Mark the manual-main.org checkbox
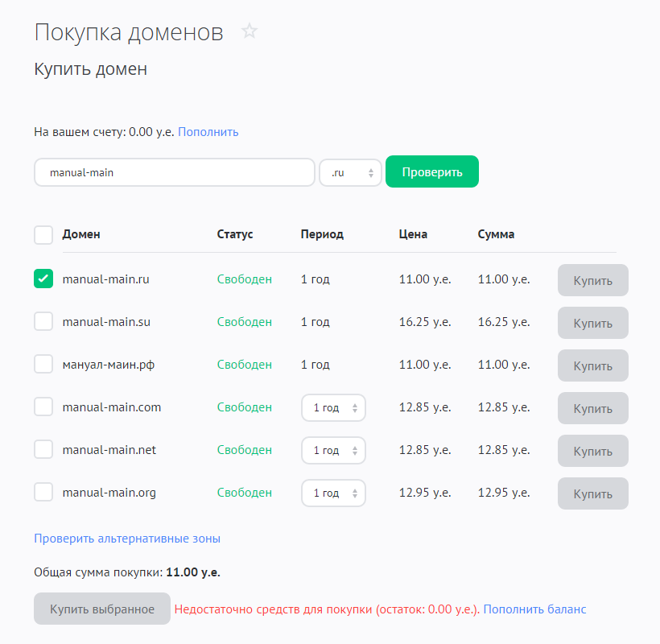The width and height of the screenshot is (660, 644). [x=43, y=493]
